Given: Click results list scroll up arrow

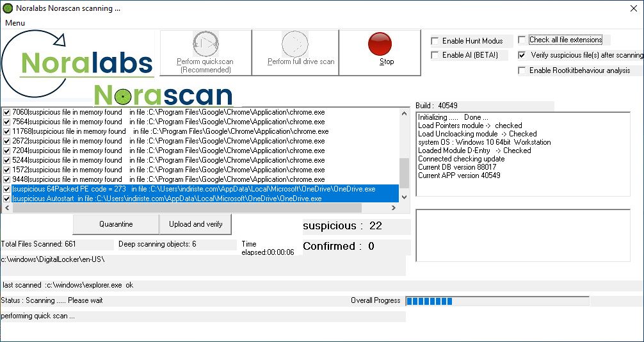Looking at the screenshot, I should point(404,113).
